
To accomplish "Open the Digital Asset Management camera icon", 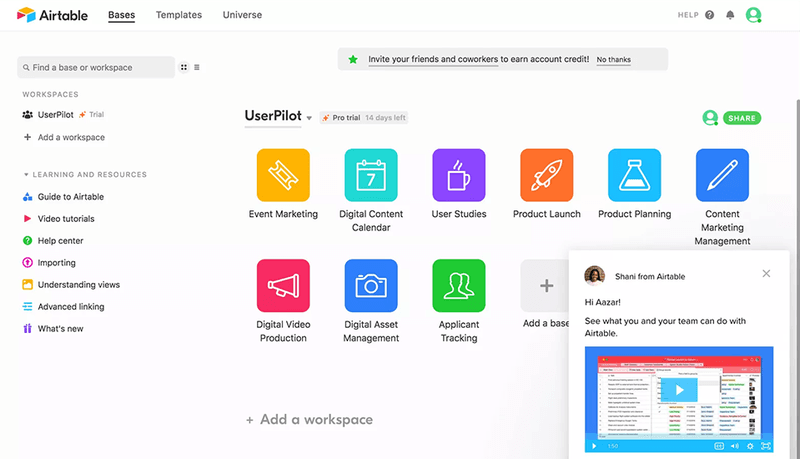I will [x=371, y=286].
